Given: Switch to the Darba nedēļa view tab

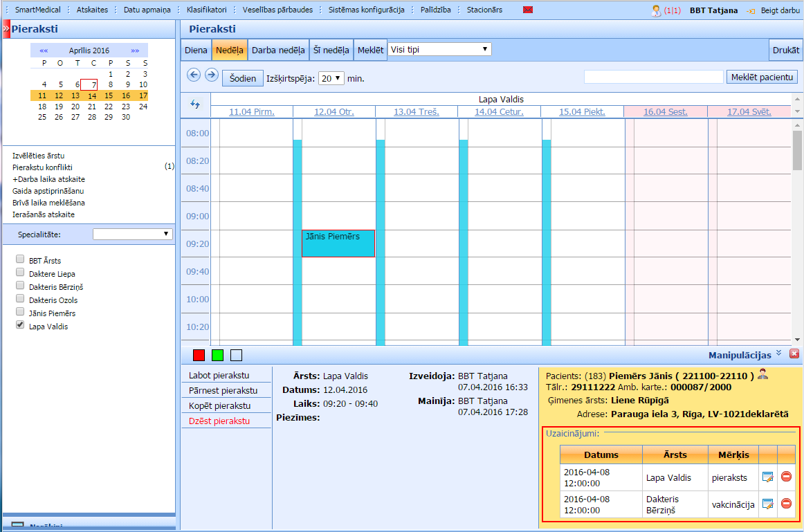Looking at the screenshot, I should 278,51.
